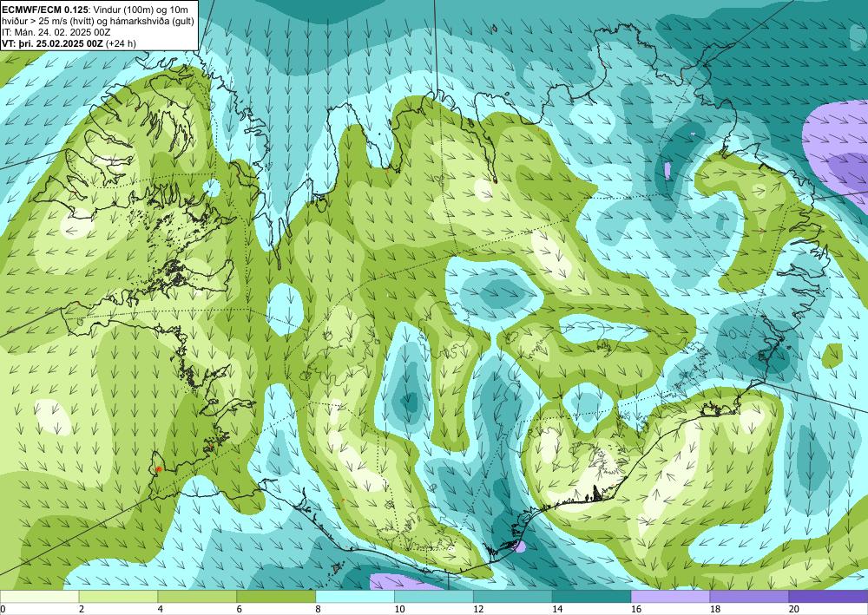Click the legend scale label '0'
This screenshot has width=868, height=615.
[3, 609]
